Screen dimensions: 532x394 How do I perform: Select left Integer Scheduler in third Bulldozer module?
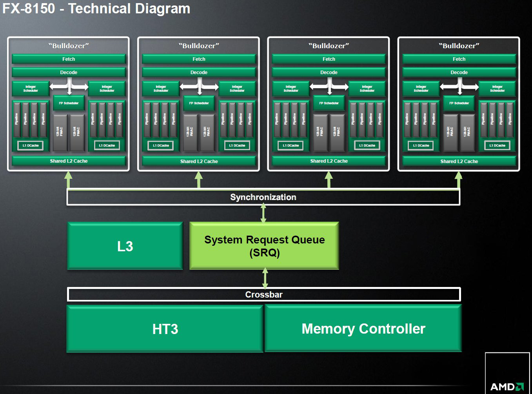click(x=291, y=89)
